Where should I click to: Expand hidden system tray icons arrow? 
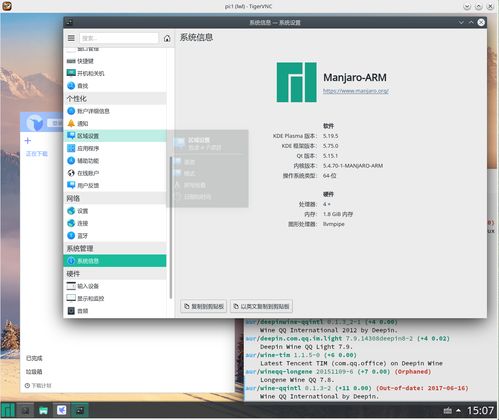[x=459, y=411]
